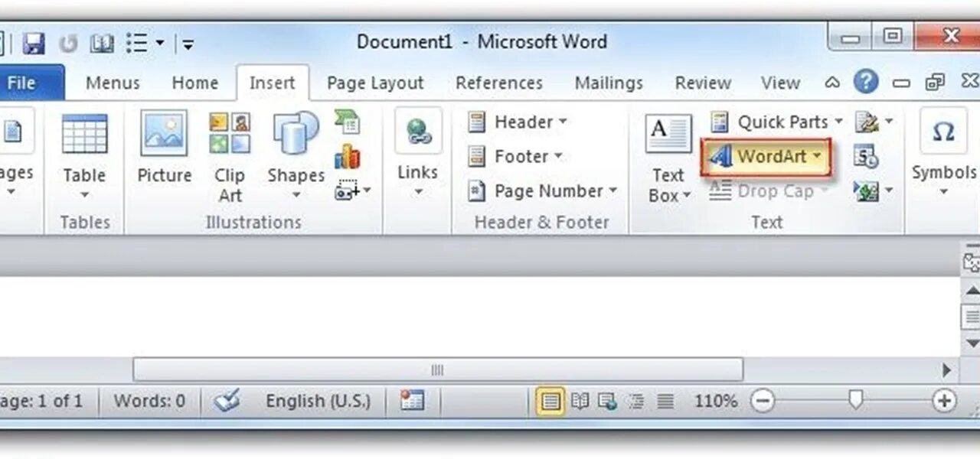Open the Text Box menu

pos(668,158)
